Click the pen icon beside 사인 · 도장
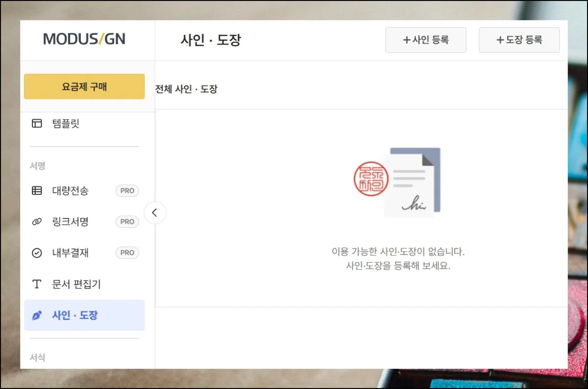This screenshot has width=588, height=389. (37, 316)
